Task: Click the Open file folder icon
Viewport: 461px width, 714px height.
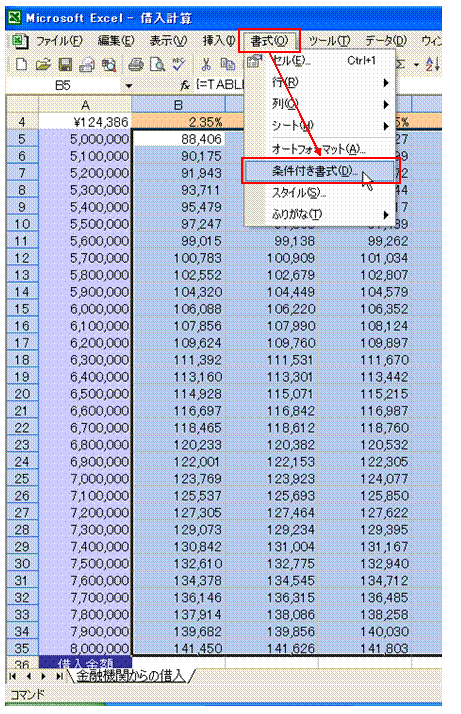Action: tap(43, 65)
